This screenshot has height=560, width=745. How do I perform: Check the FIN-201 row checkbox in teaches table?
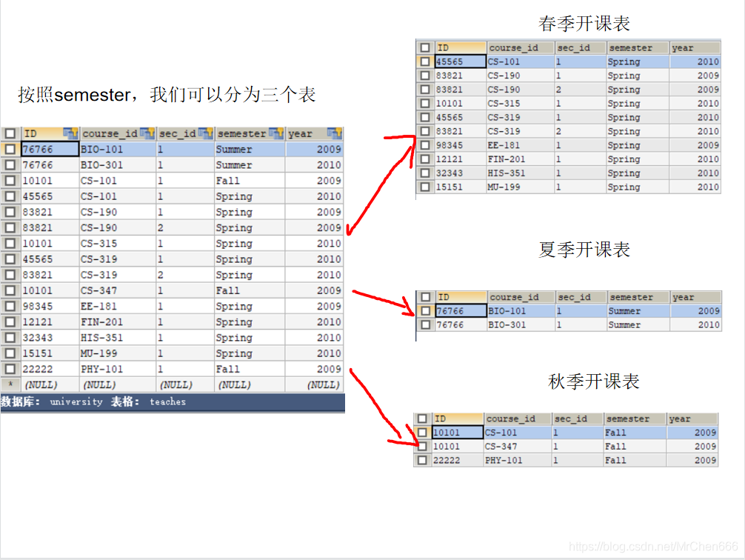pos(10,321)
